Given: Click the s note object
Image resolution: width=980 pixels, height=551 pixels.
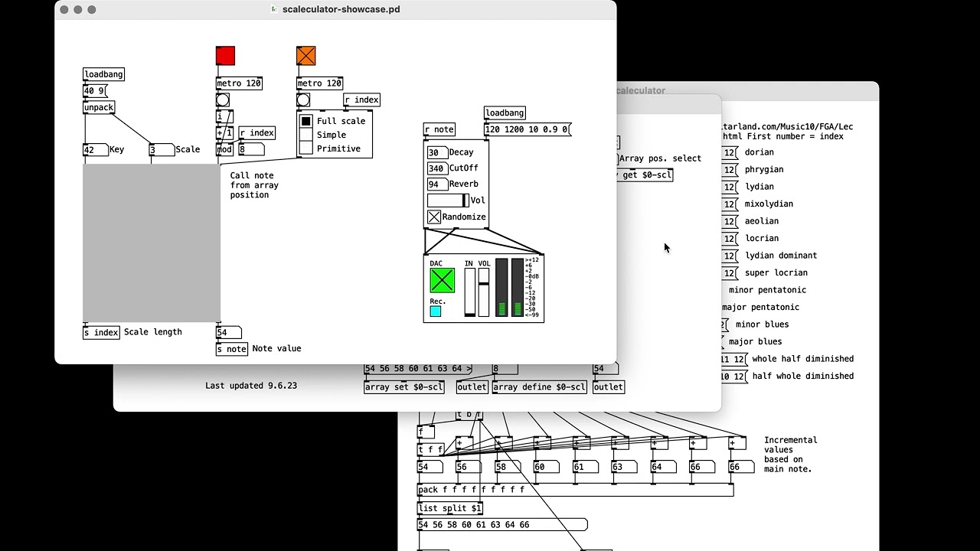Looking at the screenshot, I should click(x=232, y=349).
